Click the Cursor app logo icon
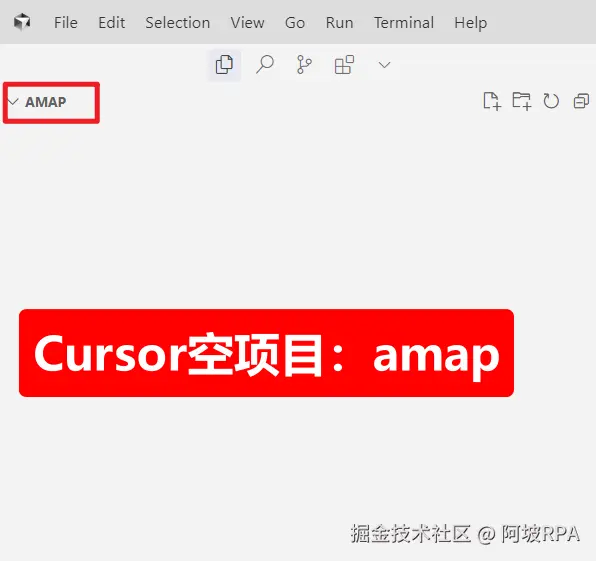The image size is (596, 561). click(22, 22)
